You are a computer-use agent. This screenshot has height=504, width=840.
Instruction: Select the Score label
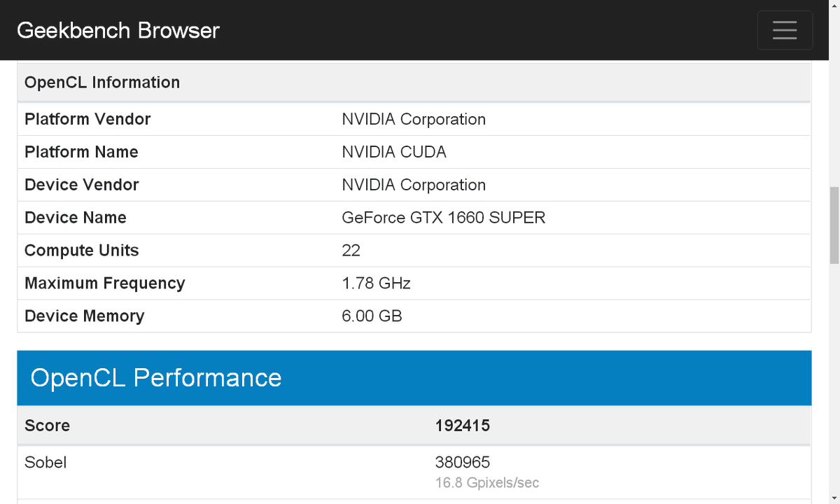click(x=47, y=426)
